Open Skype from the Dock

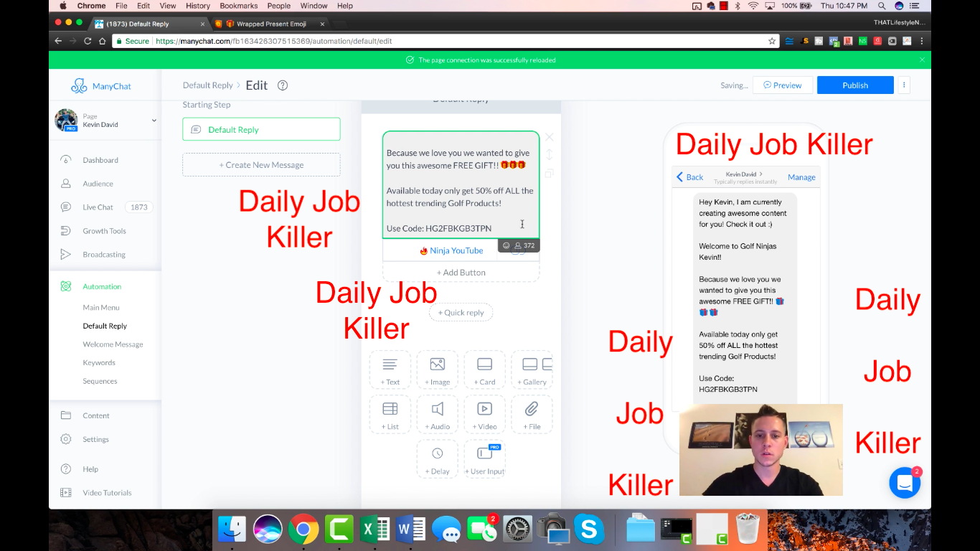click(589, 530)
